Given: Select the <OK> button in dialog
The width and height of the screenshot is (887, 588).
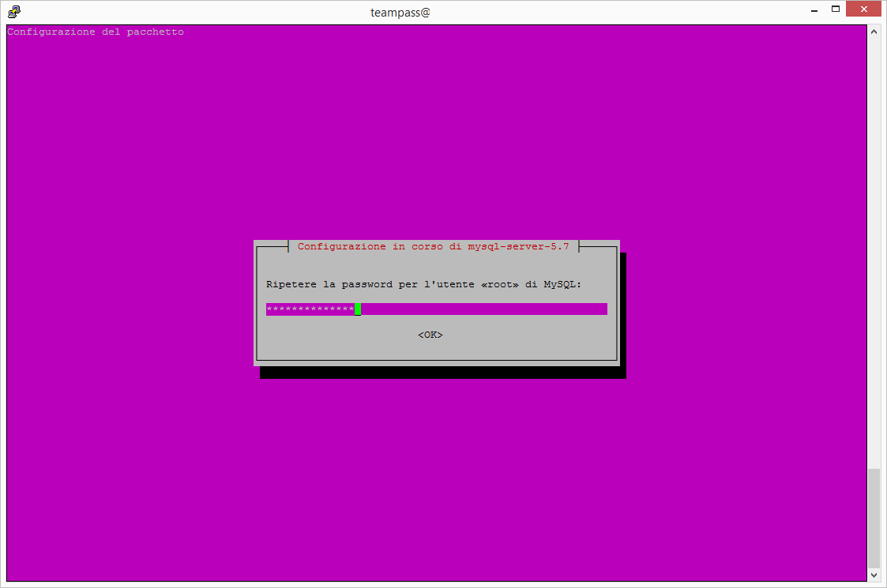Looking at the screenshot, I should click(430, 335).
